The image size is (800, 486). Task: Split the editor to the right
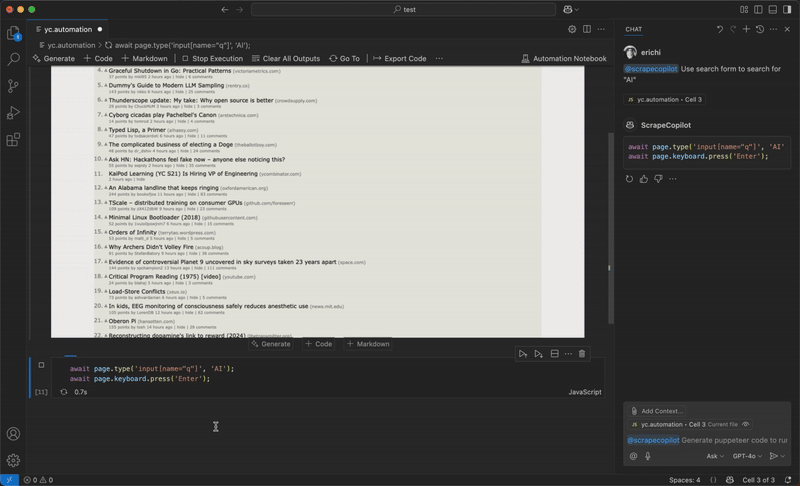[x=587, y=29]
